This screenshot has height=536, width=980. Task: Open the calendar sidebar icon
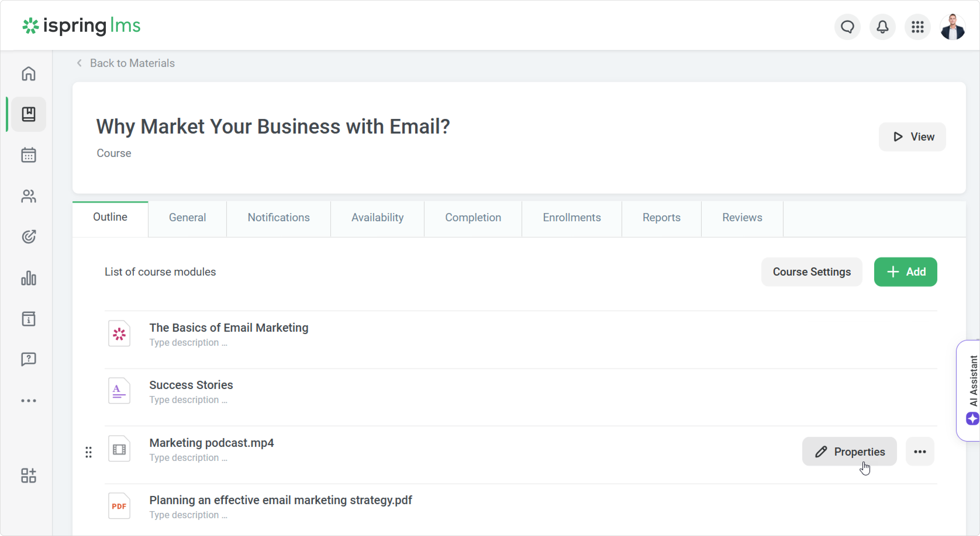pyautogui.click(x=29, y=155)
